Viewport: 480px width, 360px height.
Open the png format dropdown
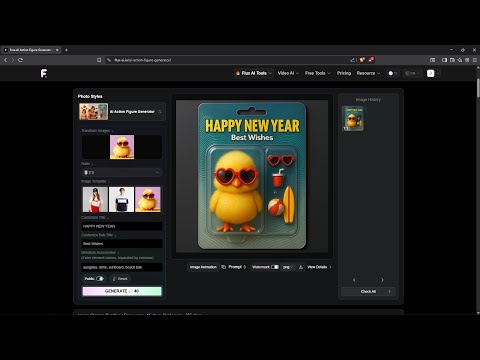[x=288, y=267]
